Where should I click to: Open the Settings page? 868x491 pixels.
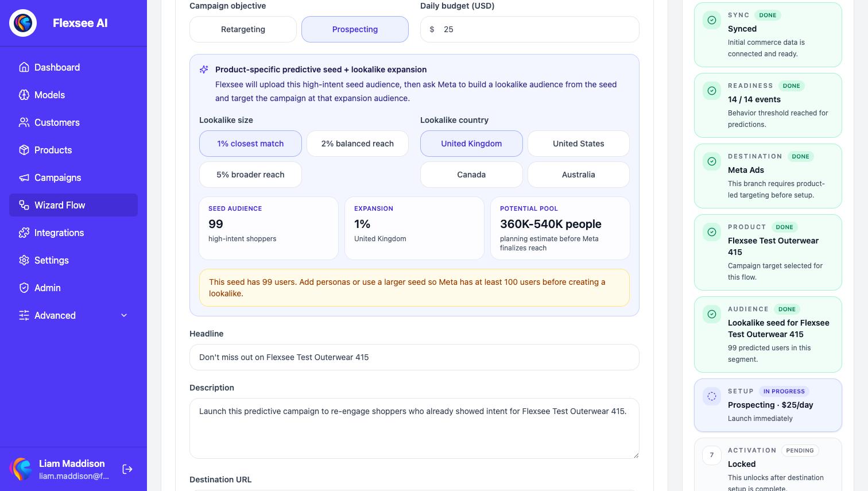73,260
